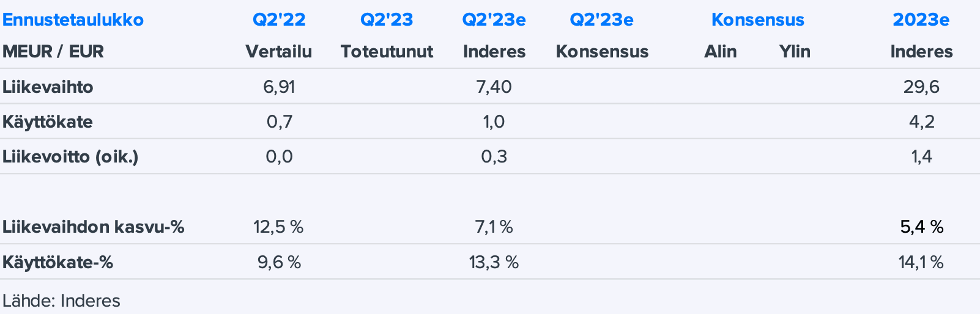Select the Liikevoitto (oik.) row label
The height and width of the screenshot is (314, 980).
pos(70,157)
